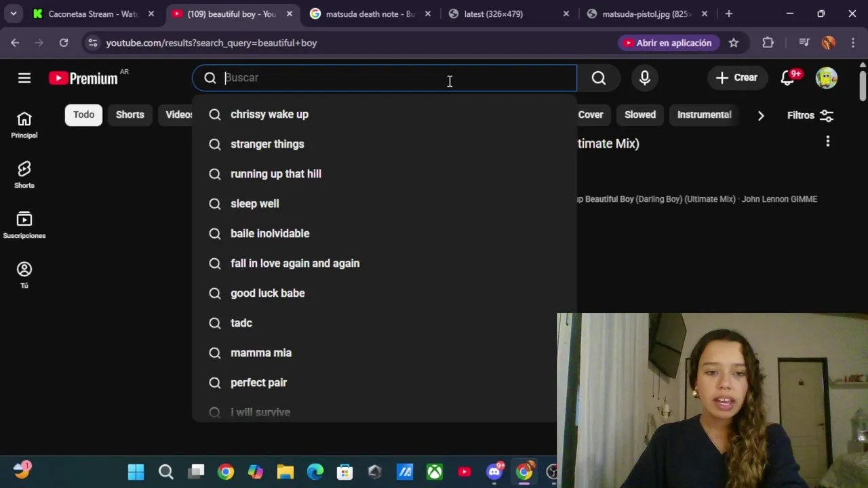Click the magnifier search submit button

pyautogui.click(x=599, y=78)
